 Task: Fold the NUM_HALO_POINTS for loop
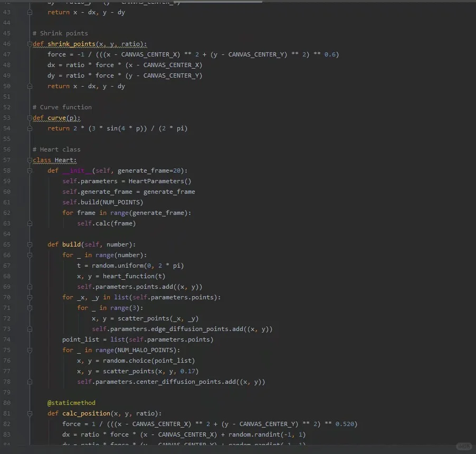(30, 350)
